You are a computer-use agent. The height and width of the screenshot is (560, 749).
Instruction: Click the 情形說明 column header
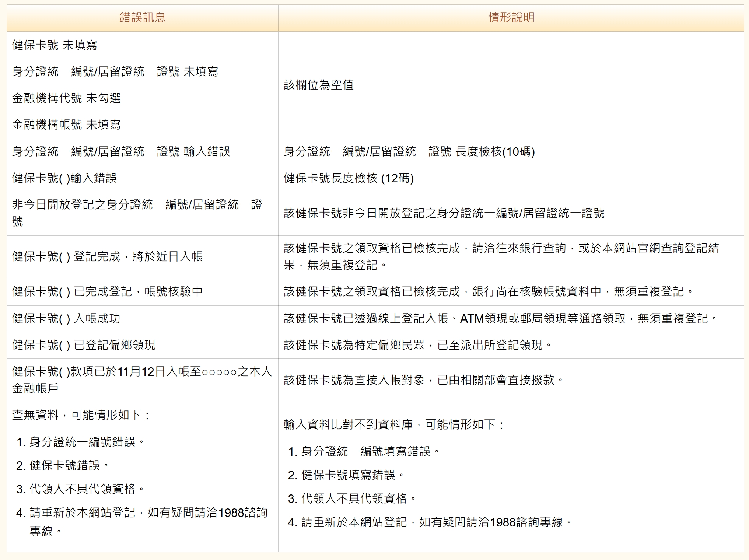pos(511,18)
